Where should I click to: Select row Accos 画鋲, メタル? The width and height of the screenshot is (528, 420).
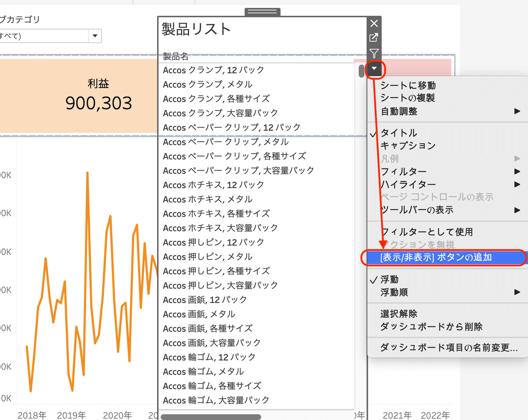(x=199, y=314)
